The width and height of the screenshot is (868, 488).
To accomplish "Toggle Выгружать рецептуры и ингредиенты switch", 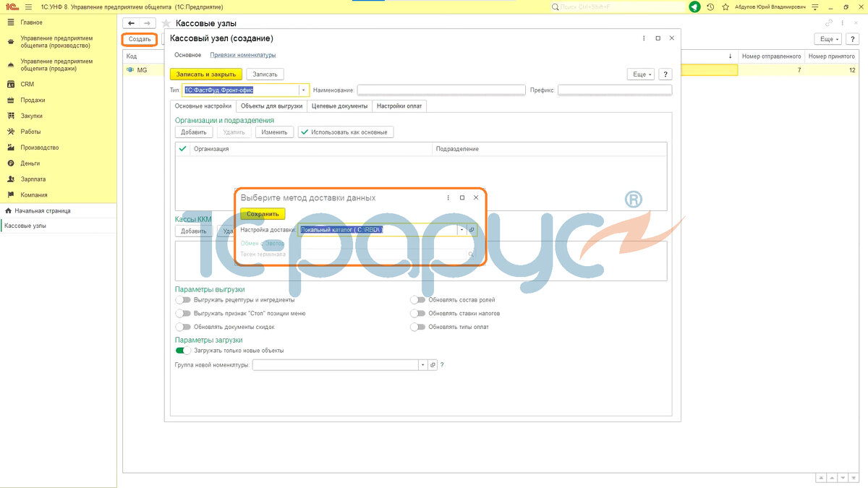I will point(183,299).
